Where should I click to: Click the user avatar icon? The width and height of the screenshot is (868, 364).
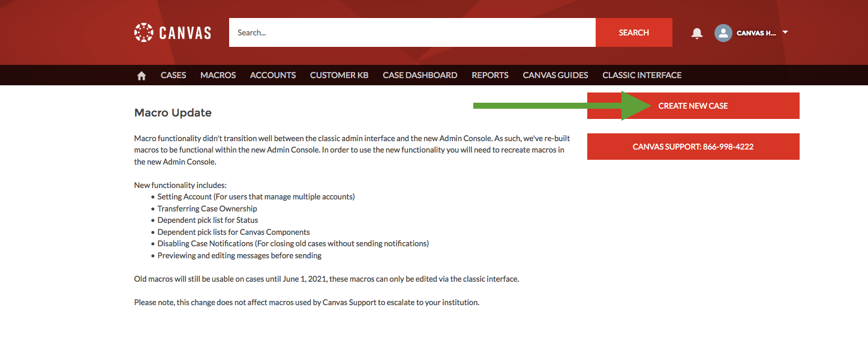723,33
